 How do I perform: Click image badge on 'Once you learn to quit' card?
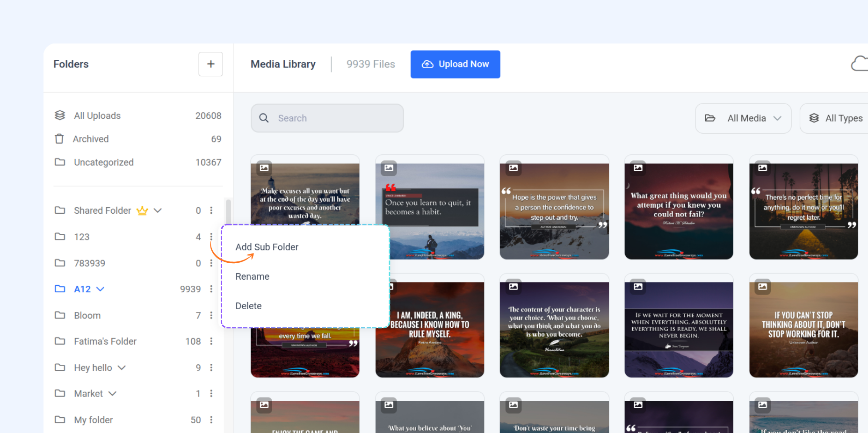(389, 168)
